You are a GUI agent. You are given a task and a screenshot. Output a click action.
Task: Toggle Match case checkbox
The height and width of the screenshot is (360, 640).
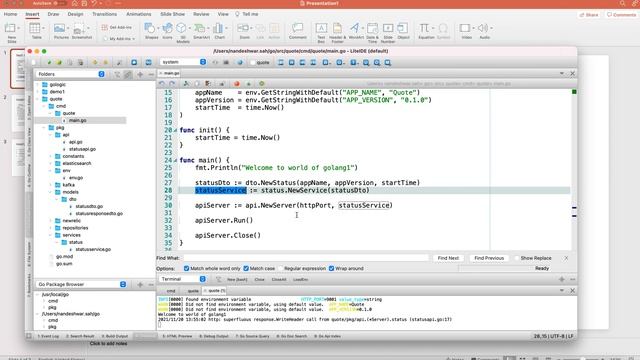[x=246, y=268]
